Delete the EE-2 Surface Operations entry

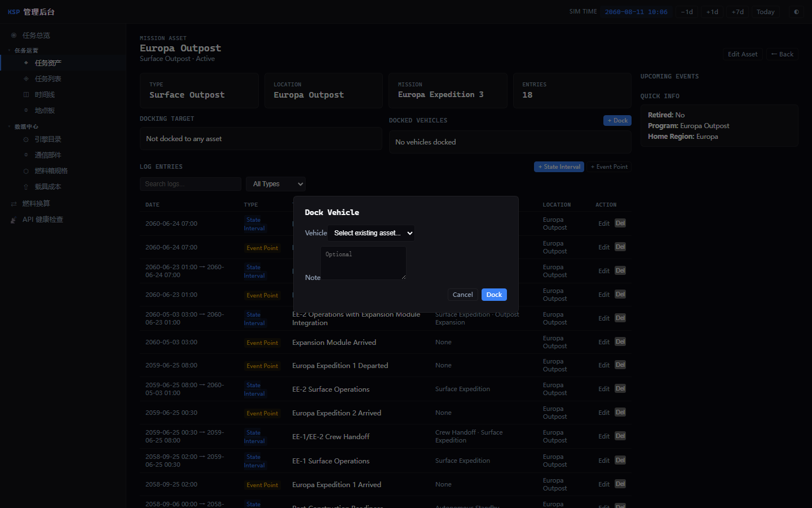(x=620, y=388)
